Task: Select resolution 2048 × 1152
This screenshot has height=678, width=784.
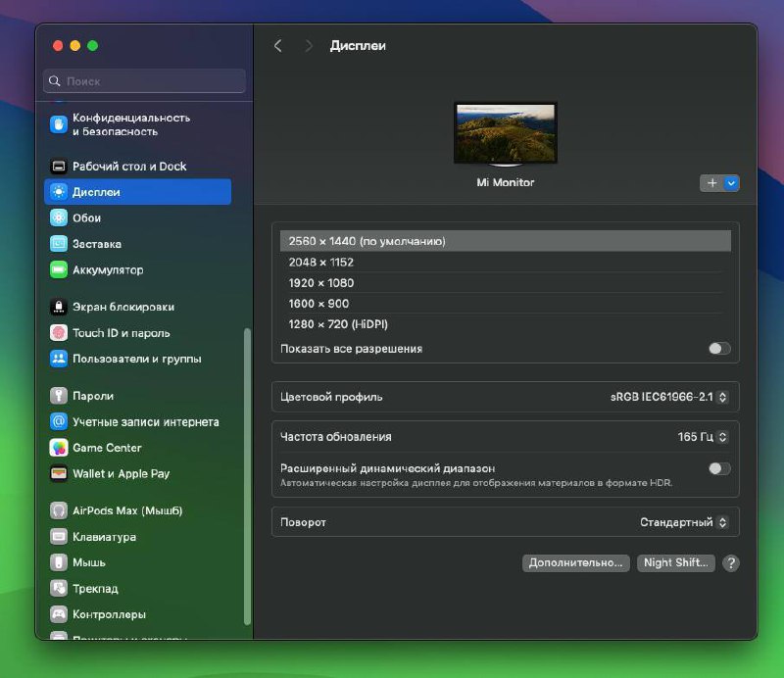Action: (506, 262)
